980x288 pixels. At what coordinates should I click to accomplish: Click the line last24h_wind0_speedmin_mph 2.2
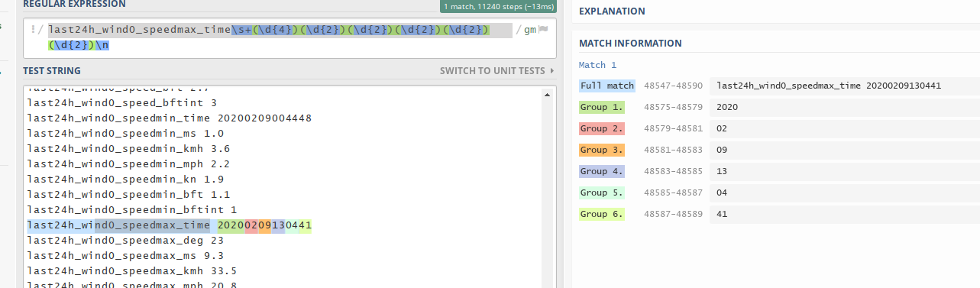coord(128,163)
